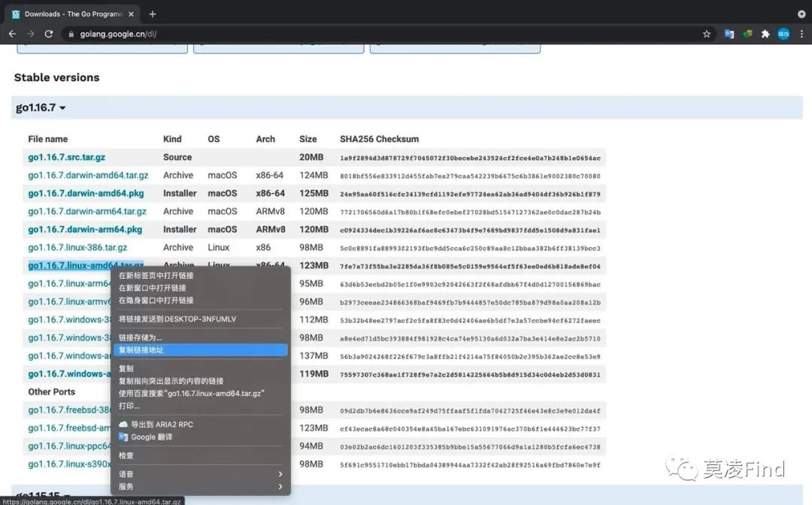Image resolution: width=812 pixels, height=505 pixels.
Task: Click the lock icon in the address bar
Action: tap(71, 34)
